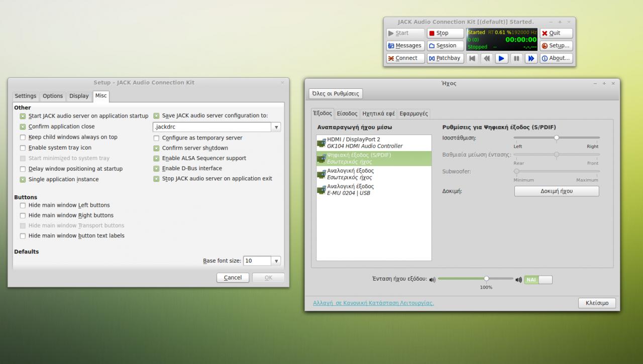The height and width of the screenshot is (364, 643).
Task: Enable system tray icon checkbox
Action: tap(23, 148)
